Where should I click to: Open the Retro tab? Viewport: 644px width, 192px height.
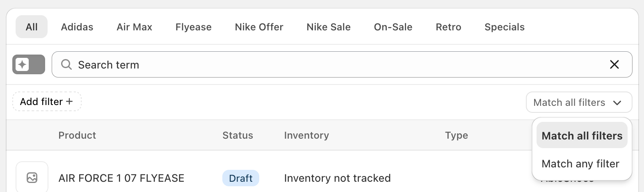tap(448, 27)
